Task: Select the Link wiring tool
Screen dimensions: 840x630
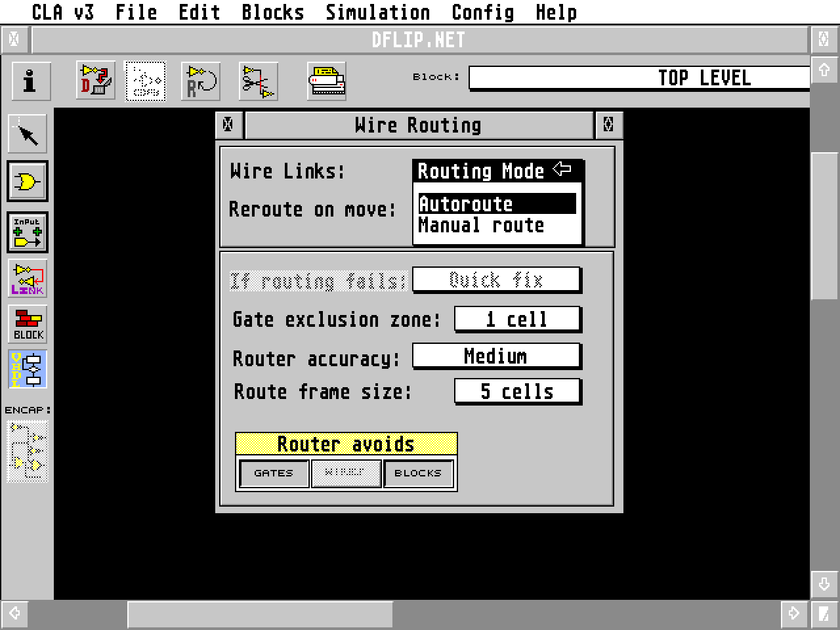Action: [28, 278]
